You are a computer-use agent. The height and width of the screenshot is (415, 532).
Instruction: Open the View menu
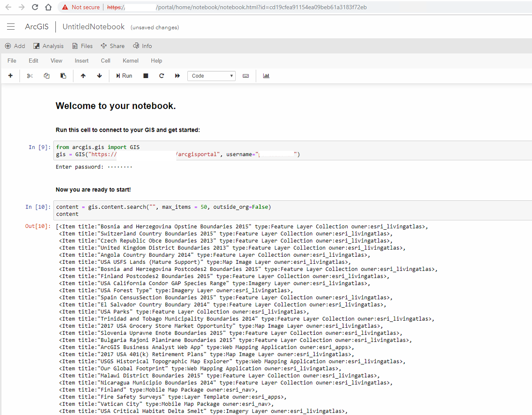coord(56,61)
